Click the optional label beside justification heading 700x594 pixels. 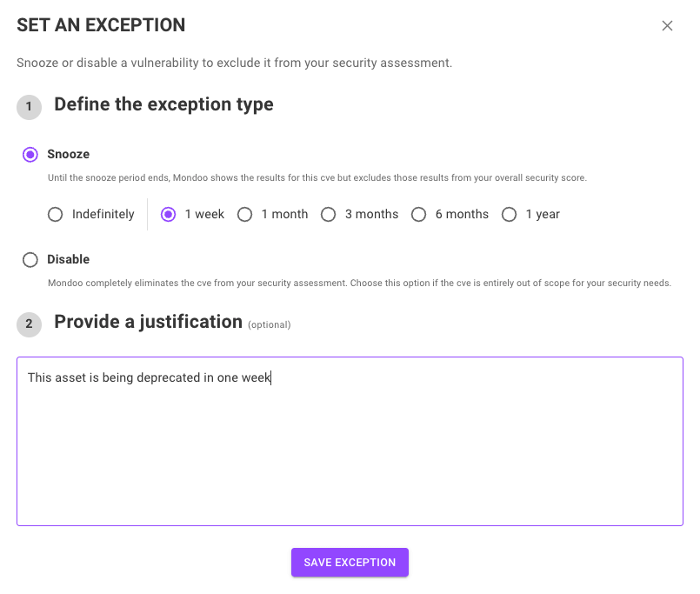(x=270, y=324)
